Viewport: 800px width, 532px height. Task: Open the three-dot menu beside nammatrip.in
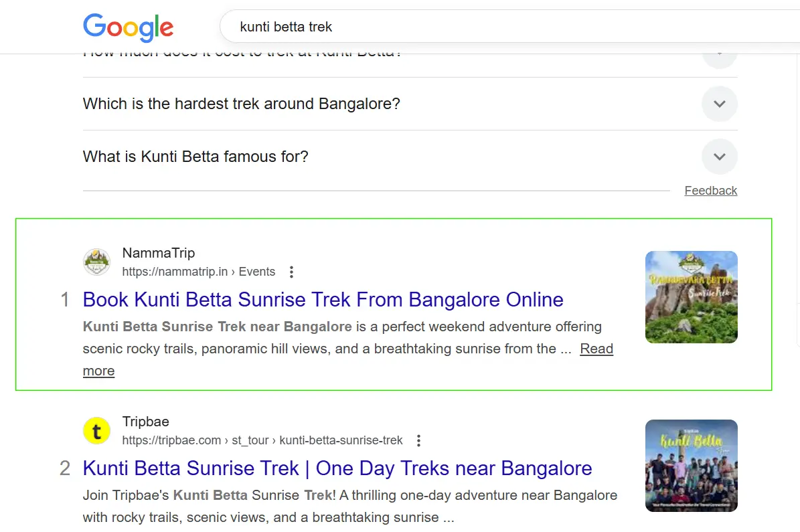coord(291,272)
